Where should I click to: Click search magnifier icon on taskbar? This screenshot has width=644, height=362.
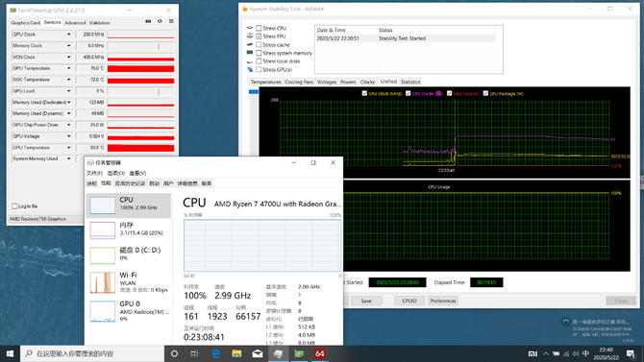click(x=29, y=353)
